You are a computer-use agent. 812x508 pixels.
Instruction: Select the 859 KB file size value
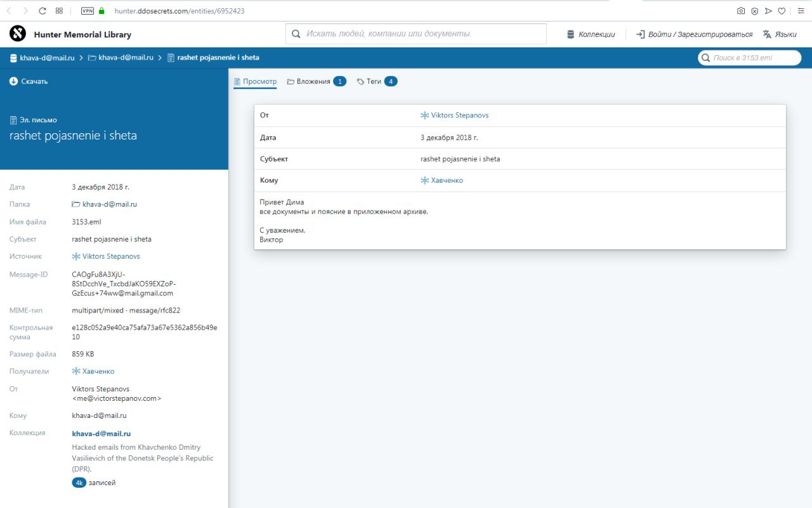tap(83, 354)
